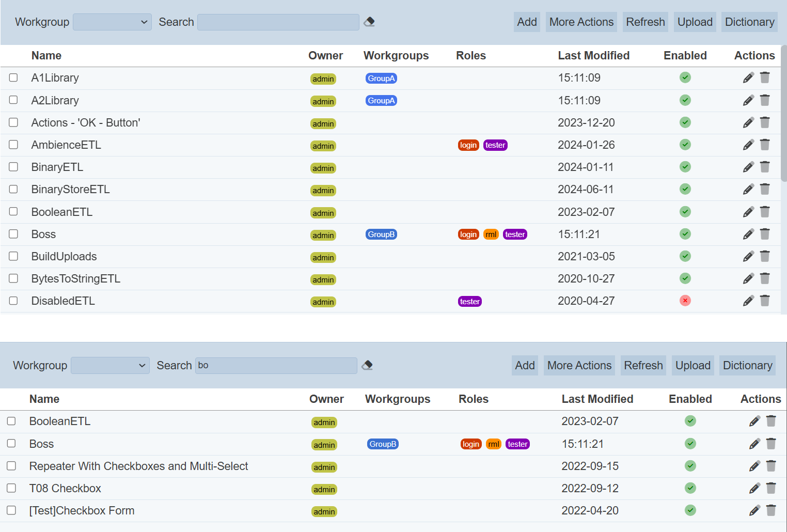787x532 pixels.
Task: Check the box next to DisabledETL
Action: pyautogui.click(x=13, y=301)
